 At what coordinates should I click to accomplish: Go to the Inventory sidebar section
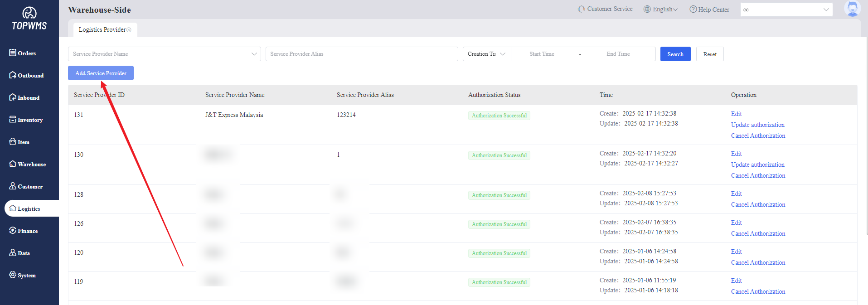(x=26, y=120)
